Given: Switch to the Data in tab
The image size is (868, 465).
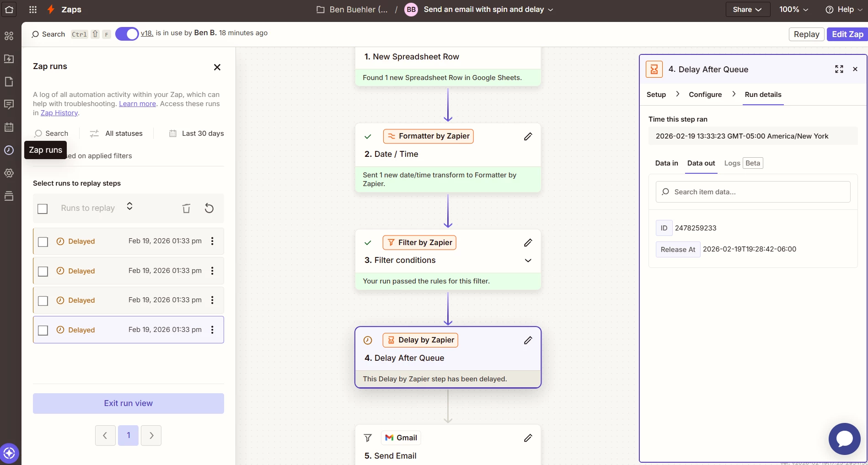Looking at the screenshot, I should tap(666, 163).
